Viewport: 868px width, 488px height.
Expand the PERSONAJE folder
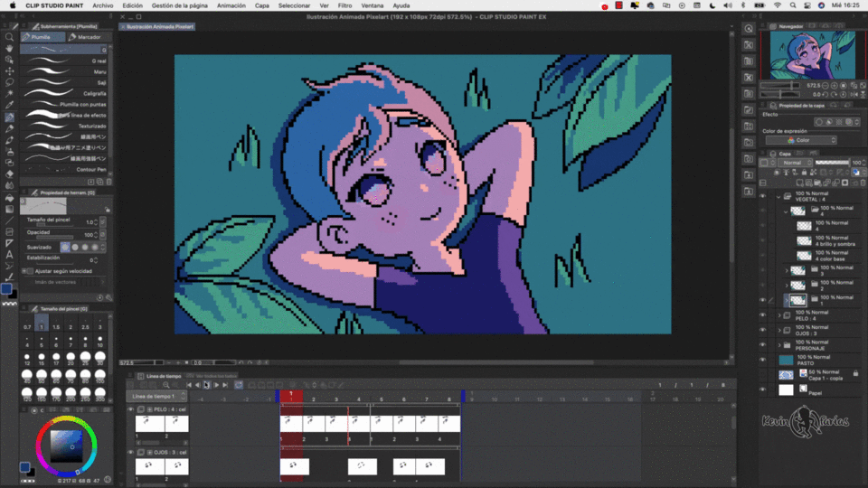coord(779,345)
